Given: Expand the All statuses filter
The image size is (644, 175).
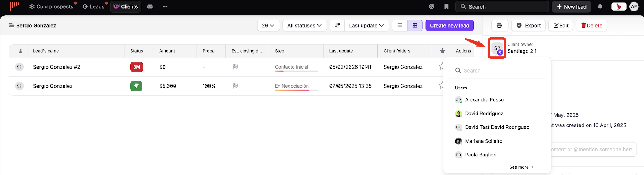Looking at the screenshot, I should tap(304, 25).
